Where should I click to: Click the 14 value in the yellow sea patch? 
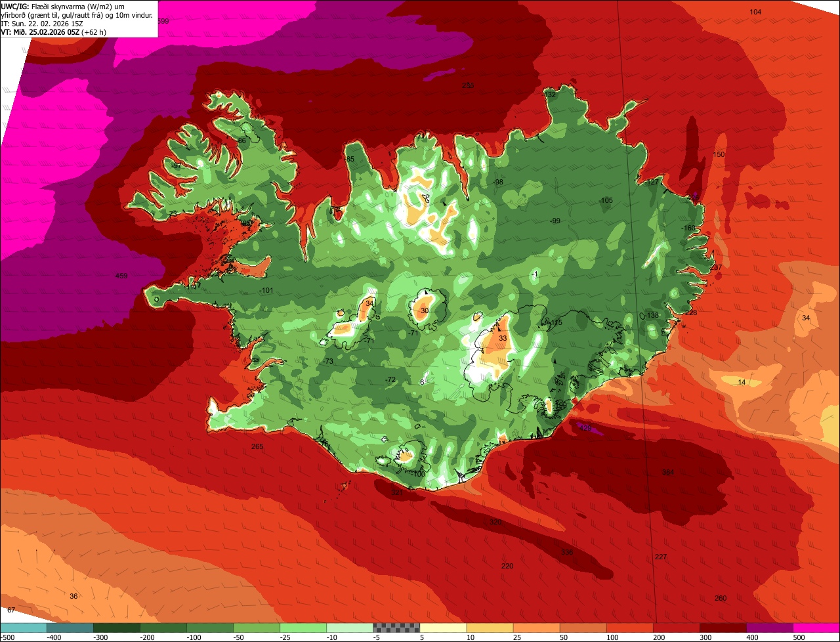[742, 382]
